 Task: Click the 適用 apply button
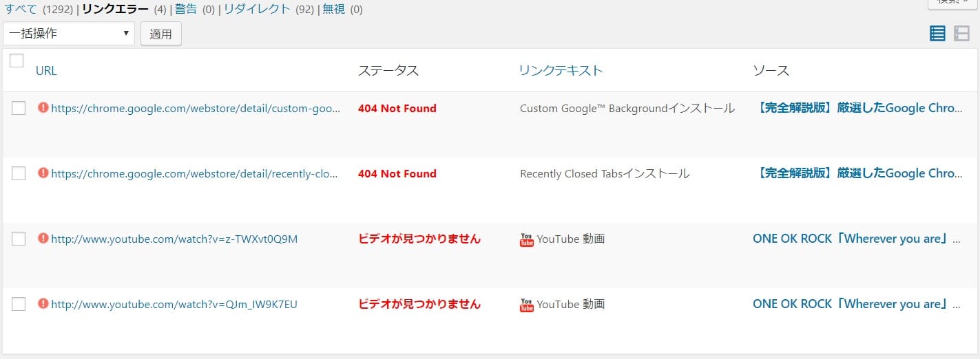point(161,34)
